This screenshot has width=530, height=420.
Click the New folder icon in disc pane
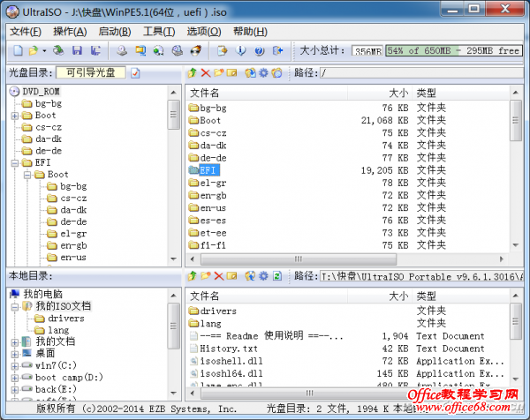point(219,72)
